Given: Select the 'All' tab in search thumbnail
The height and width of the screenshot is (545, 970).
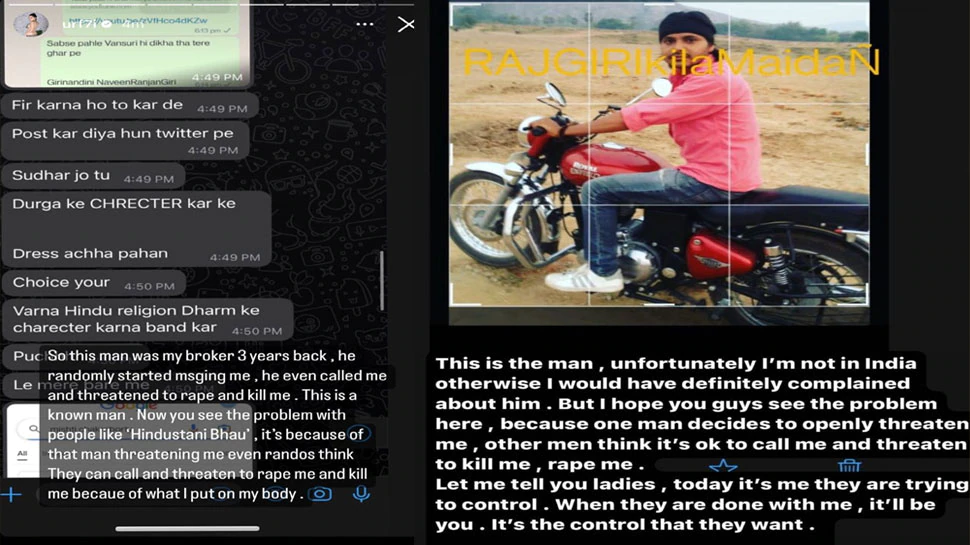Looking at the screenshot, I should coord(22,454).
